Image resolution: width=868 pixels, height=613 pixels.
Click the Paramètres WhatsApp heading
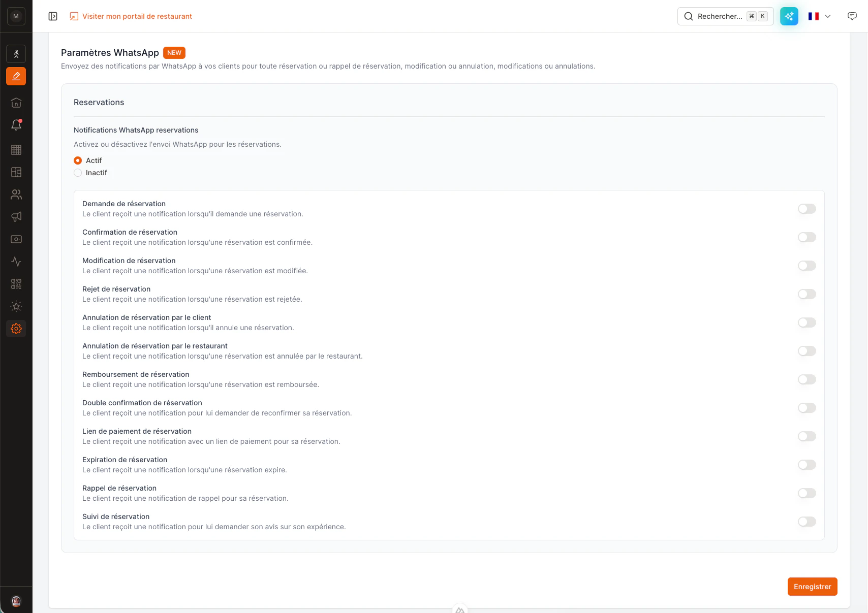110,53
